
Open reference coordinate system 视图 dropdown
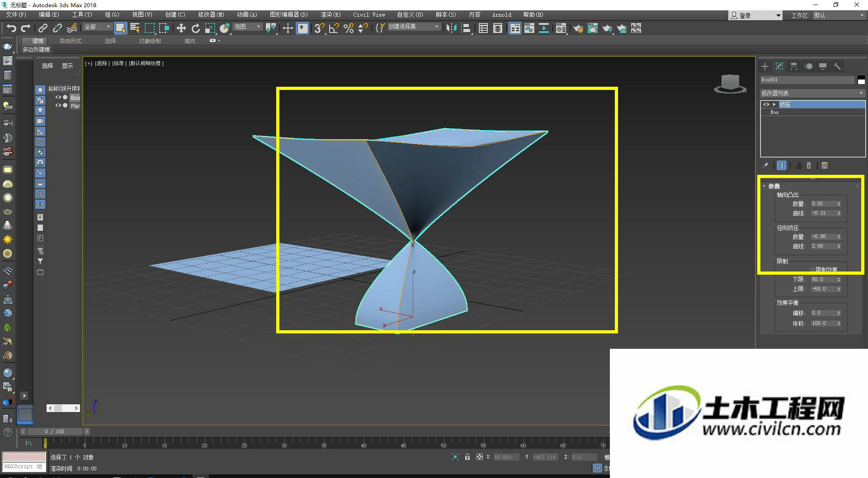click(x=247, y=27)
